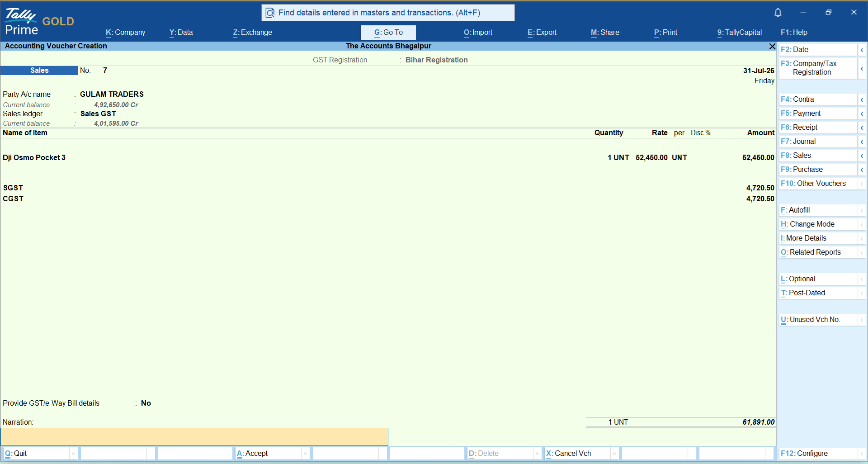Click Sales GST ledger name

click(98, 114)
